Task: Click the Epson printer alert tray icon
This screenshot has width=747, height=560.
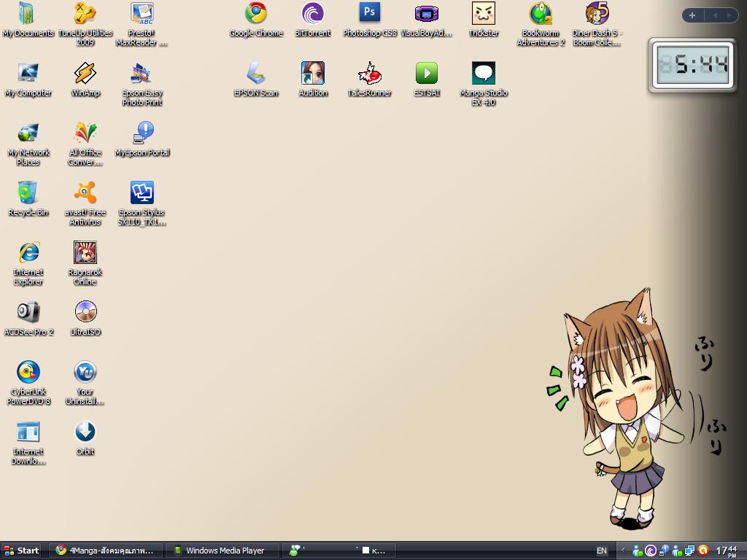Action: [x=664, y=551]
